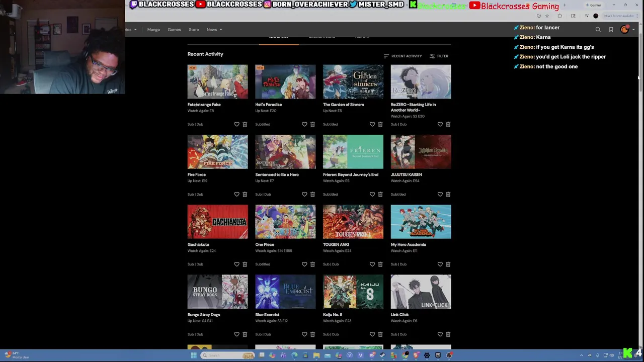Delete Fate/strange Fake from watchlist
The height and width of the screenshot is (362, 644).
(x=245, y=124)
